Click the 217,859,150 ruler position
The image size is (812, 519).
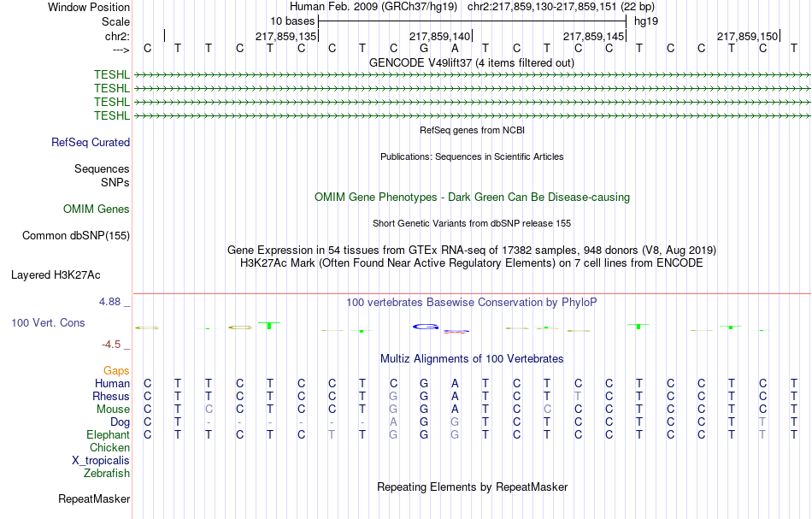pos(747,36)
